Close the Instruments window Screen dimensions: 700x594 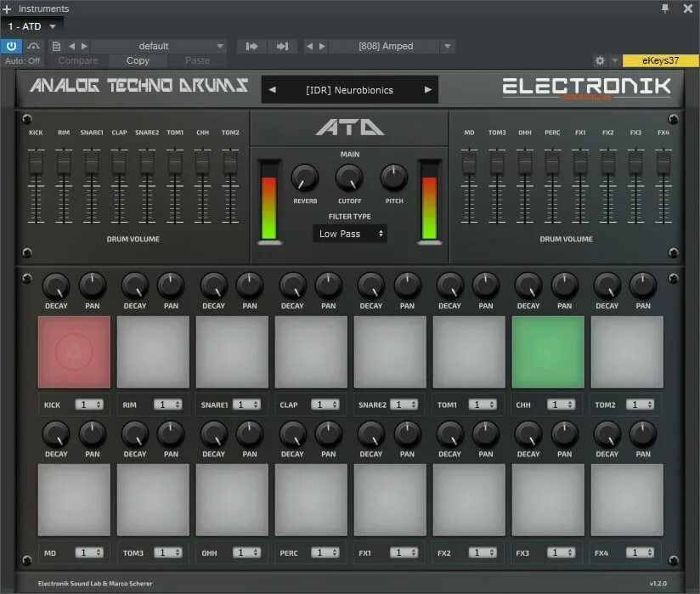pyautogui.click(x=688, y=8)
